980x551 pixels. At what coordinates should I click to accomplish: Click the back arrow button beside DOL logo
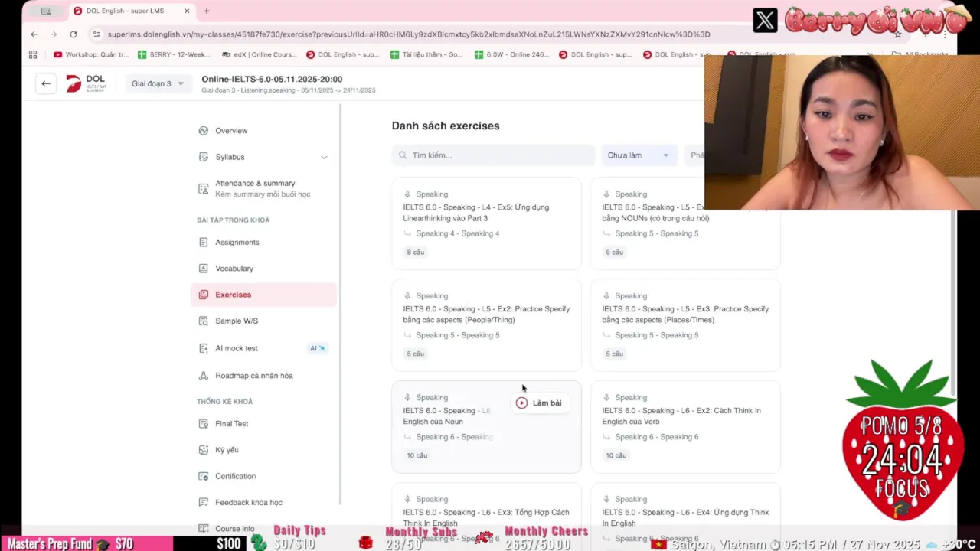click(46, 83)
